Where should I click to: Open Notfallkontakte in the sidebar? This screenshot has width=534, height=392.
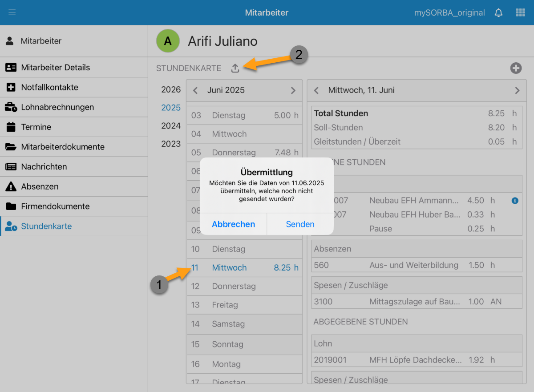point(49,87)
